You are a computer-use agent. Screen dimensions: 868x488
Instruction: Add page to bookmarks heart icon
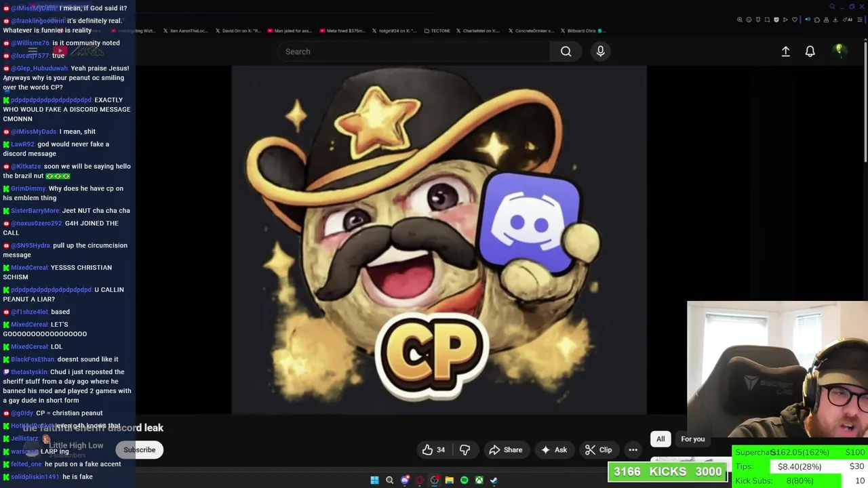[795, 20]
